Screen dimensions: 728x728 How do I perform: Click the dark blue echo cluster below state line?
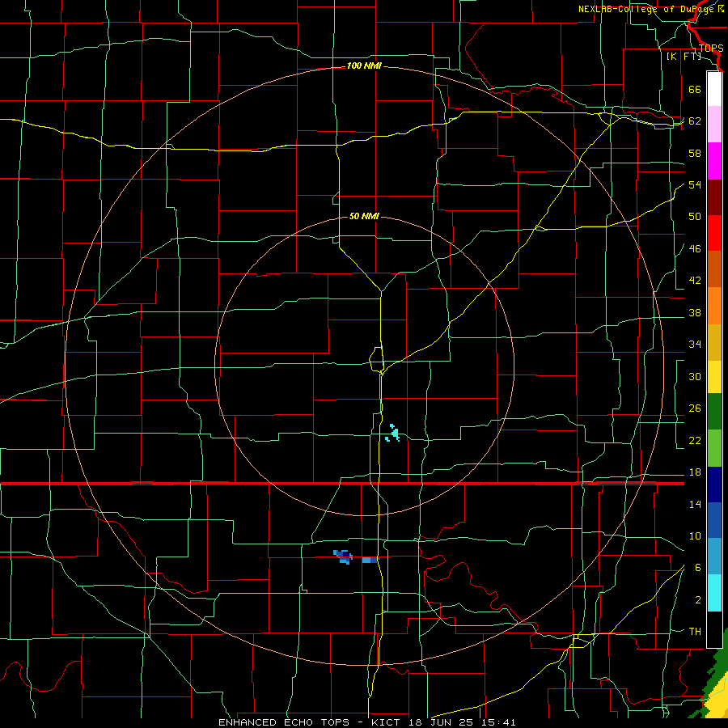click(343, 556)
